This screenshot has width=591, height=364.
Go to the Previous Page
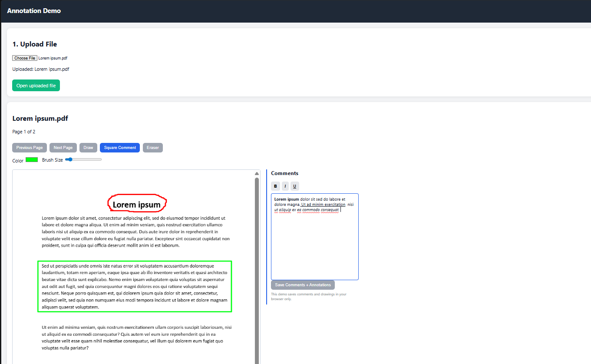(x=30, y=148)
